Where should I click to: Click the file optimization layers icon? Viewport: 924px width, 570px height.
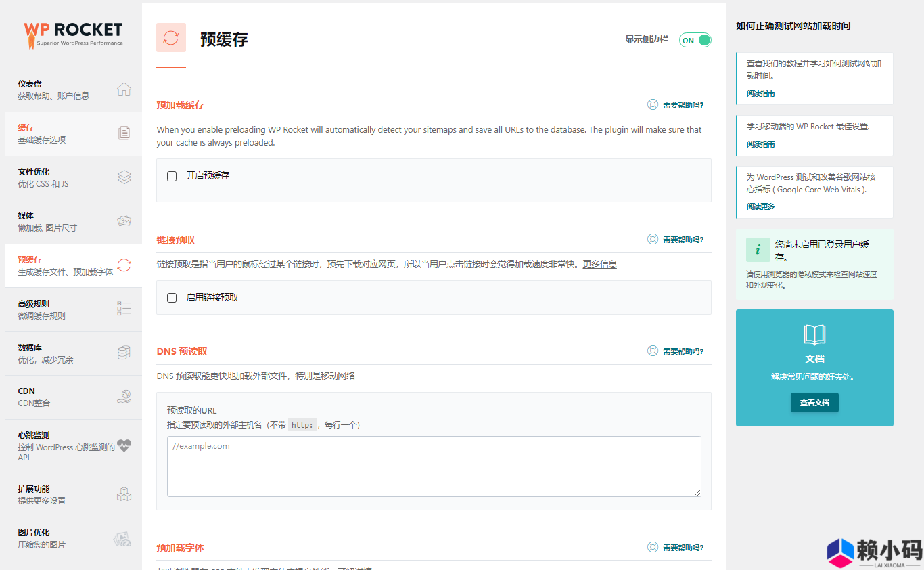[124, 177]
